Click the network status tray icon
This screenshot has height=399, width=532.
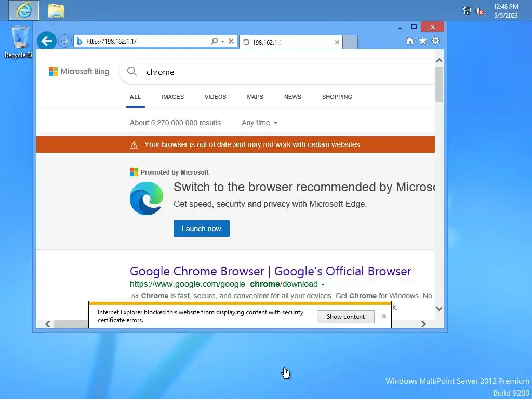point(467,11)
